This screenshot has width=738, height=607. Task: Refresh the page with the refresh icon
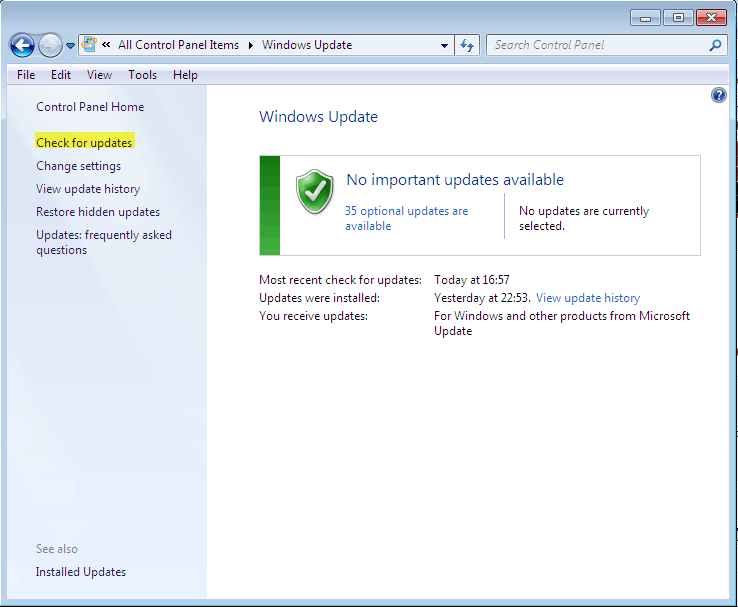tap(467, 45)
